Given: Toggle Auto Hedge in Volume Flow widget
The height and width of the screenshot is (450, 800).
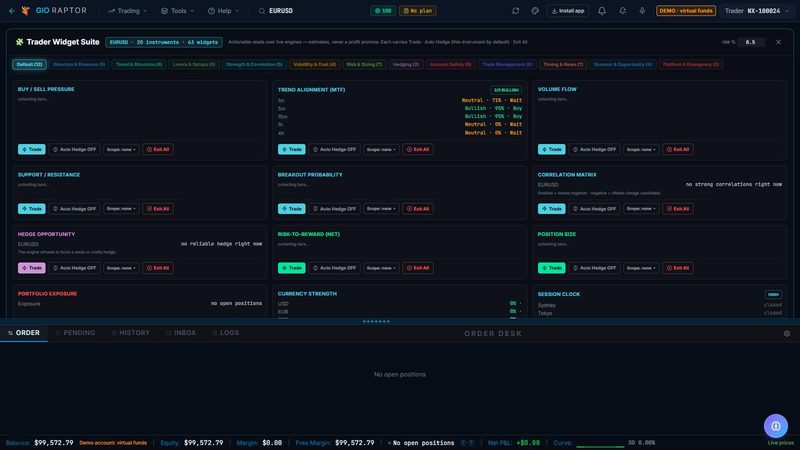Looking at the screenshot, I should (594, 149).
